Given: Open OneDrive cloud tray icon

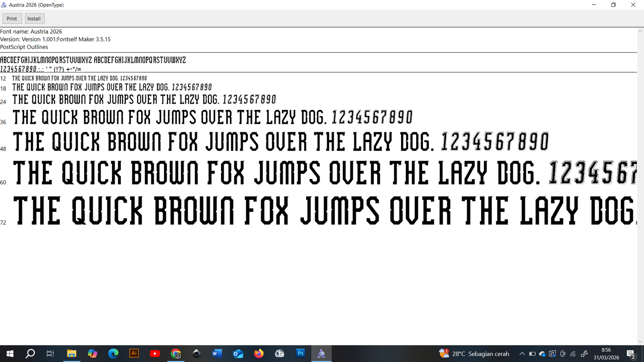Looking at the screenshot, I should pyautogui.click(x=542, y=354).
